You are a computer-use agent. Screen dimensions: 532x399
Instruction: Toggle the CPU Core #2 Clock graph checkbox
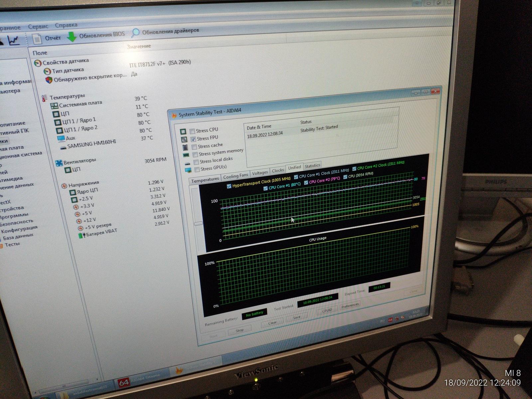pos(354,169)
